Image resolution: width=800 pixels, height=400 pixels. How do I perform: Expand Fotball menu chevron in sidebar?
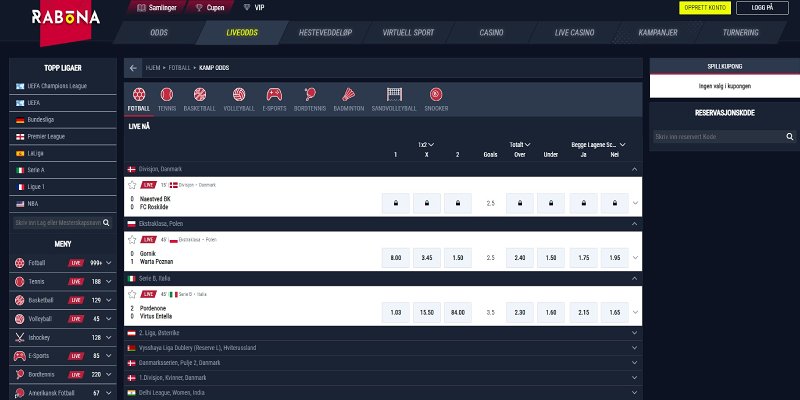coord(109,263)
